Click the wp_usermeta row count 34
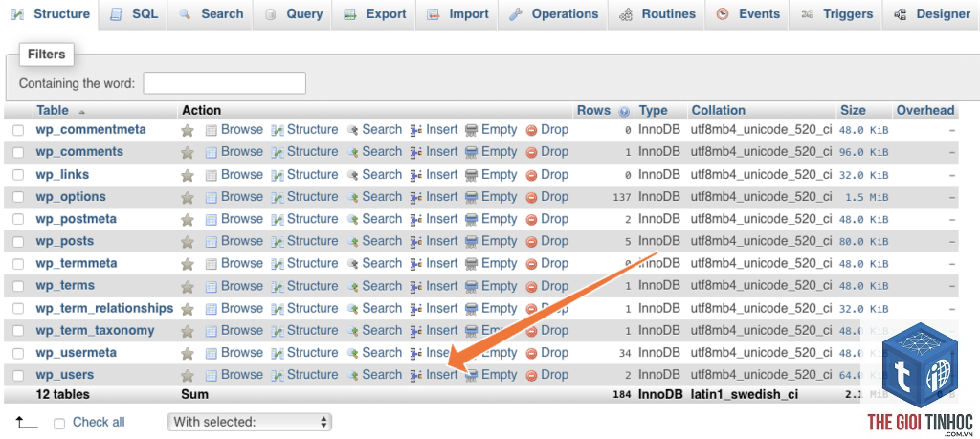The height and width of the screenshot is (439, 980). [x=625, y=354]
